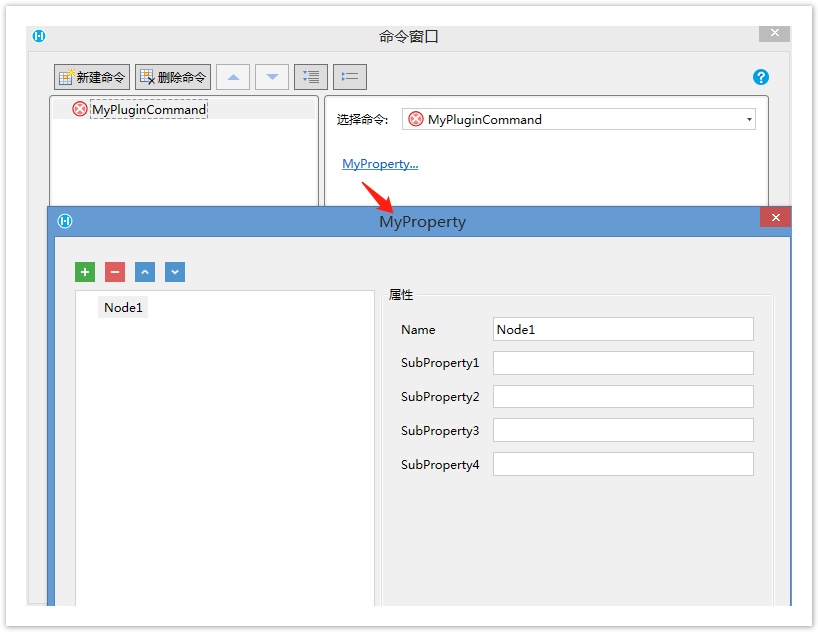Select Node1 in the node tree
This screenshot has height=632, width=818.
[124, 308]
